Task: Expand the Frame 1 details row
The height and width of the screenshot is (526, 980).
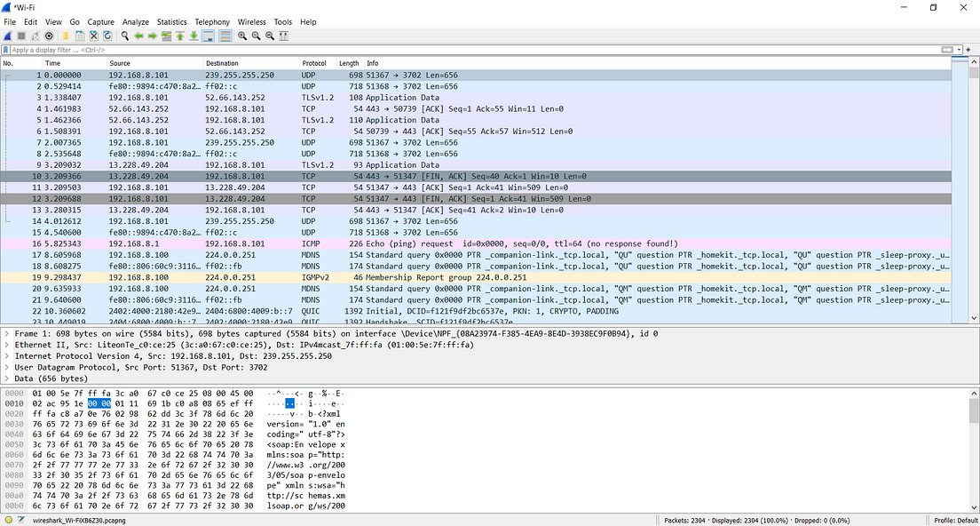Action: point(7,334)
